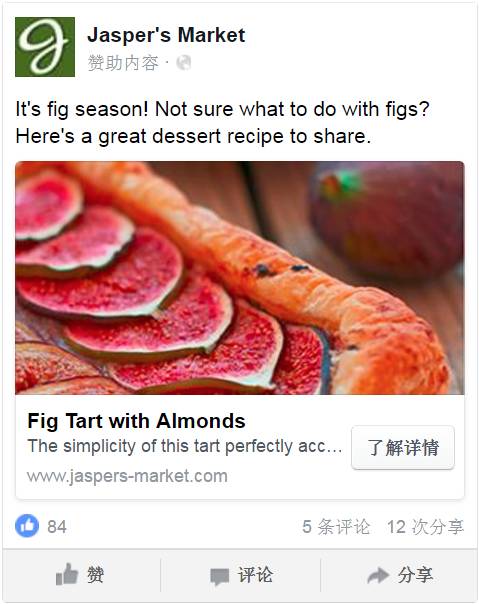Click the fig season post caption text
This screenshot has width=479, height=604.
222,122
